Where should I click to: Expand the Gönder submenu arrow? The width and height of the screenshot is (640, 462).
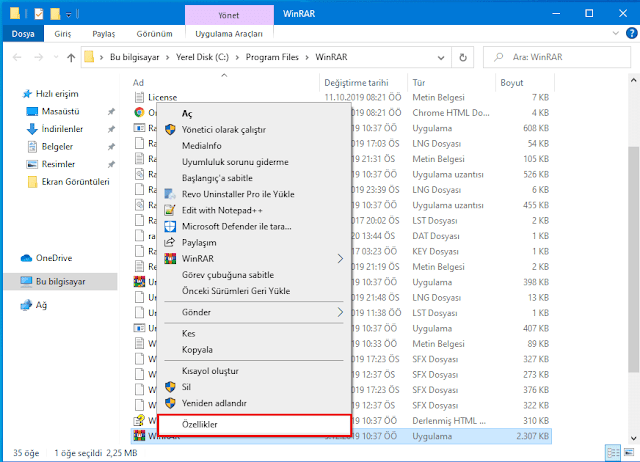tap(340, 312)
